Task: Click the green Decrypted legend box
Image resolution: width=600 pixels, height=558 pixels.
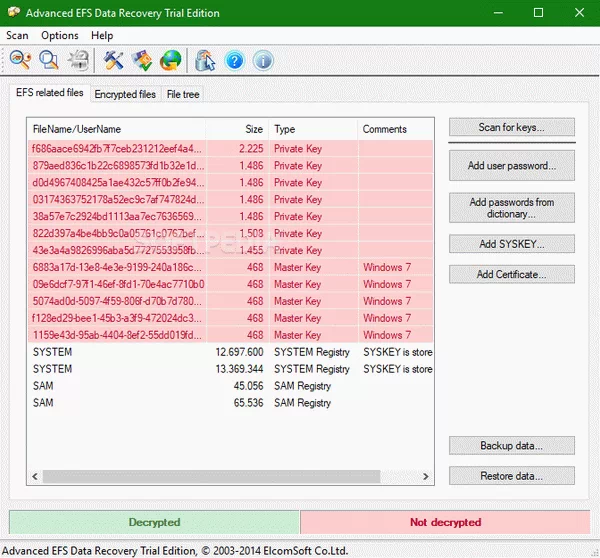Action: pos(154,522)
